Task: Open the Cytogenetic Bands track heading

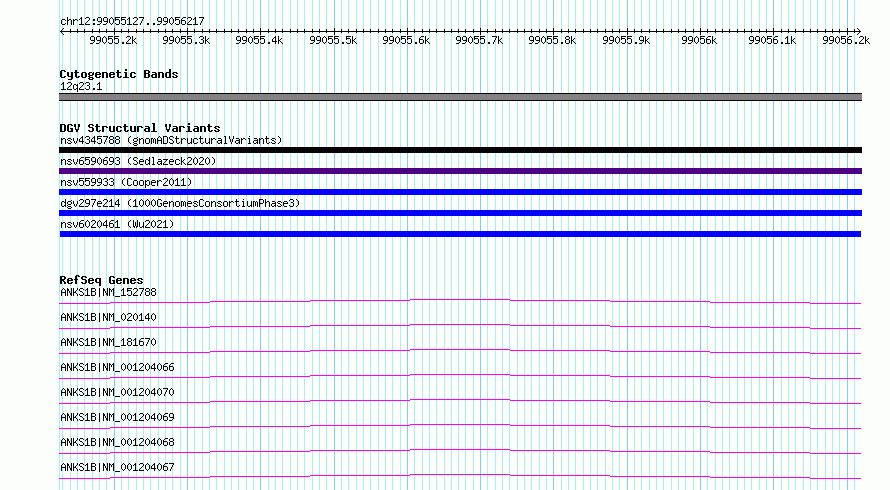Action: tap(119, 74)
